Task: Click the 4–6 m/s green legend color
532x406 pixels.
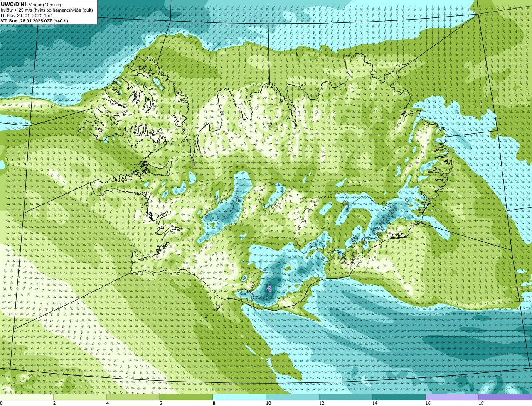Action: [133, 397]
